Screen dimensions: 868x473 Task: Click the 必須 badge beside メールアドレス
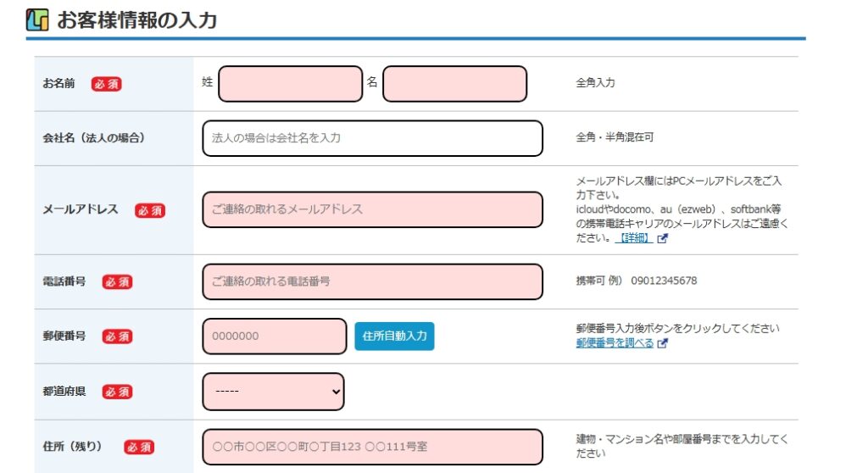pos(150,210)
